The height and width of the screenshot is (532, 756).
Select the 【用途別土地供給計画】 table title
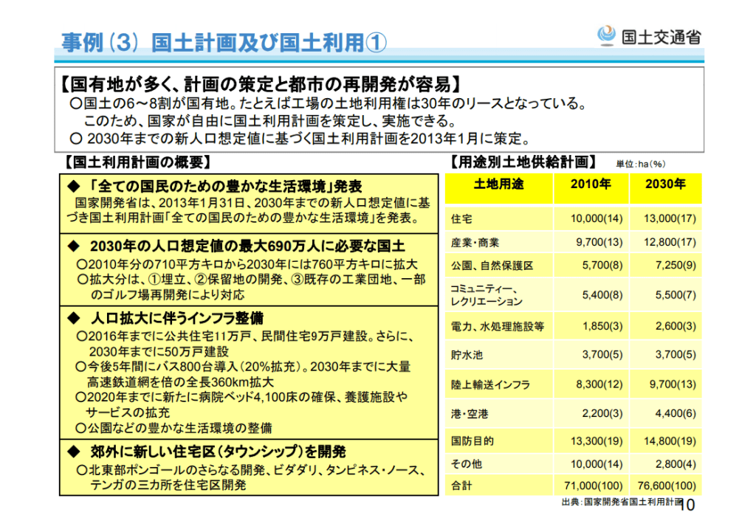click(523, 161)
